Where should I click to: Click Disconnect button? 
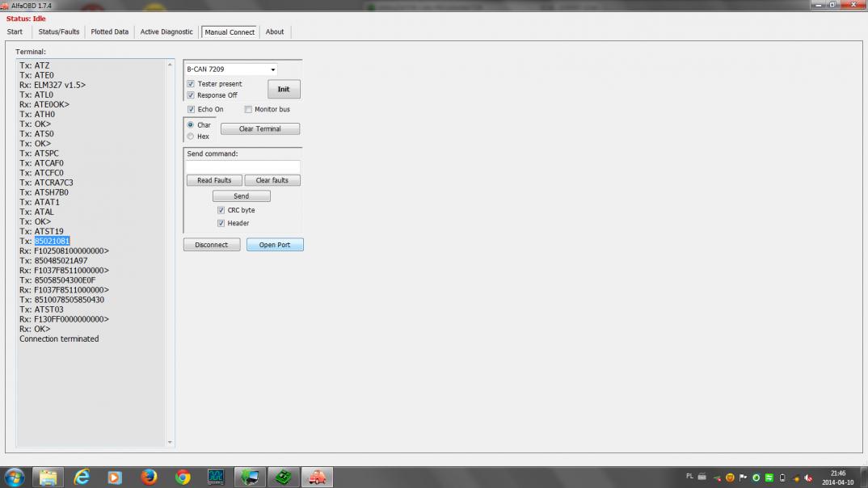[212, 245]
